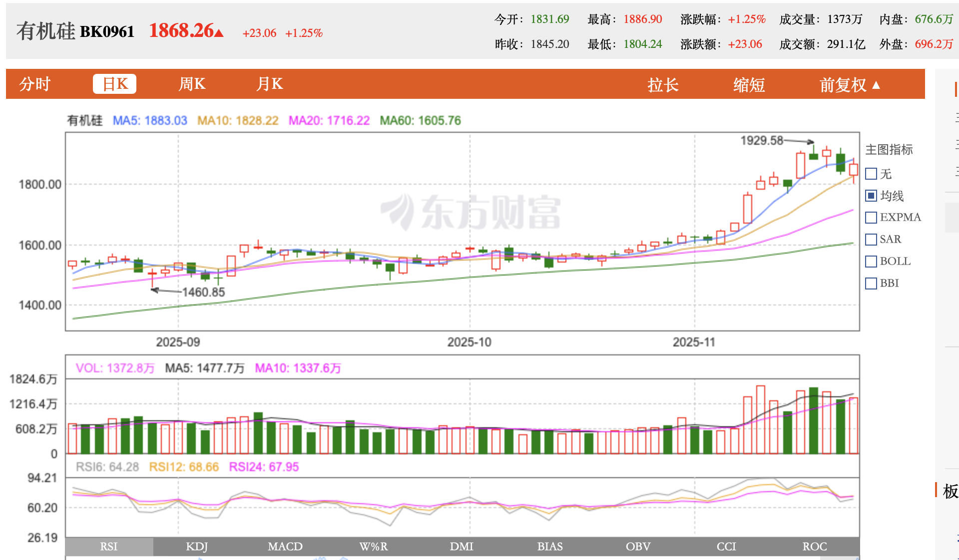Switch to the KDJ indicator tab
This screenshot has height=560, width=959.
click(197, 547)
